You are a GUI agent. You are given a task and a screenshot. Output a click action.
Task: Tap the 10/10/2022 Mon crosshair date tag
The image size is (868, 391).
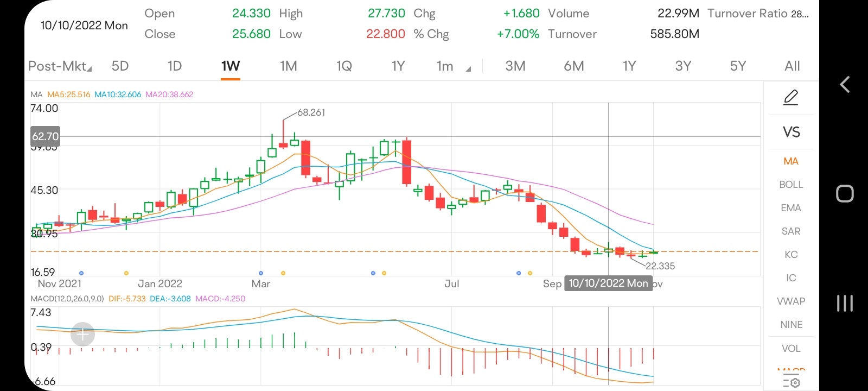click(608, 283)
